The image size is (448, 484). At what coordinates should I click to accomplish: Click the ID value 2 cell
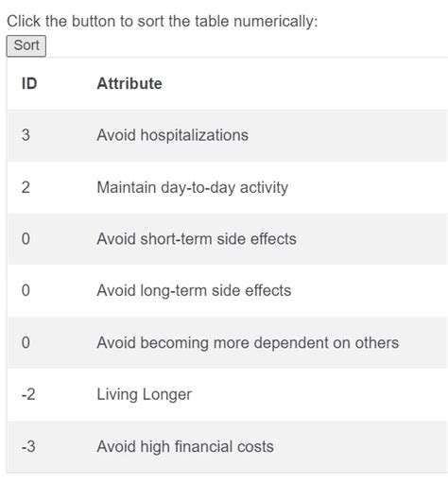(x=26, y=187)
